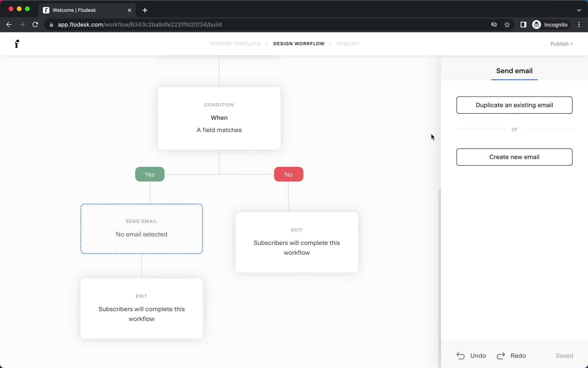Expand the Yes branch path node
This screenshot has height=368, width=588.
click(x=150, y=174)
